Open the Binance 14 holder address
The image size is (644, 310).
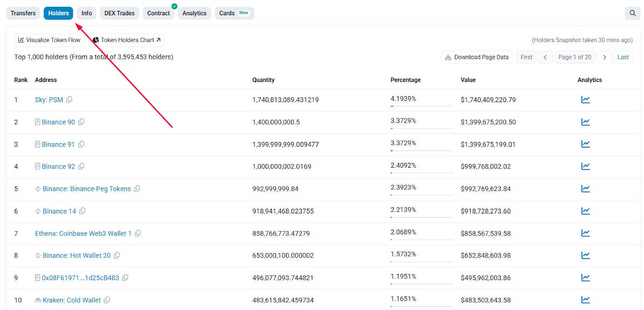click(60, 211)
